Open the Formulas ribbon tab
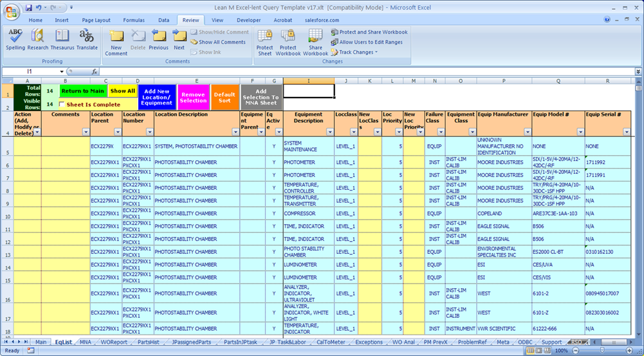 tap(134, 20)
